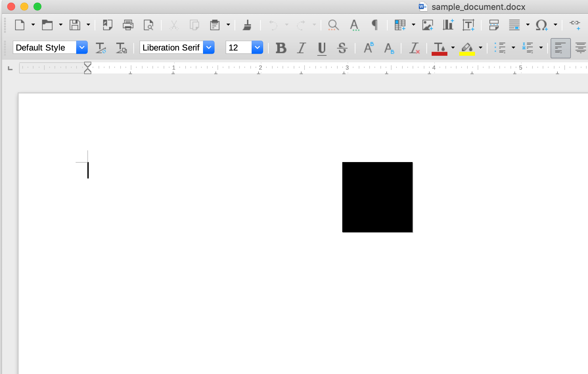Select the Clone Formatting paintbrush
This screenshot has height=374, width=588.
(247, 25)
